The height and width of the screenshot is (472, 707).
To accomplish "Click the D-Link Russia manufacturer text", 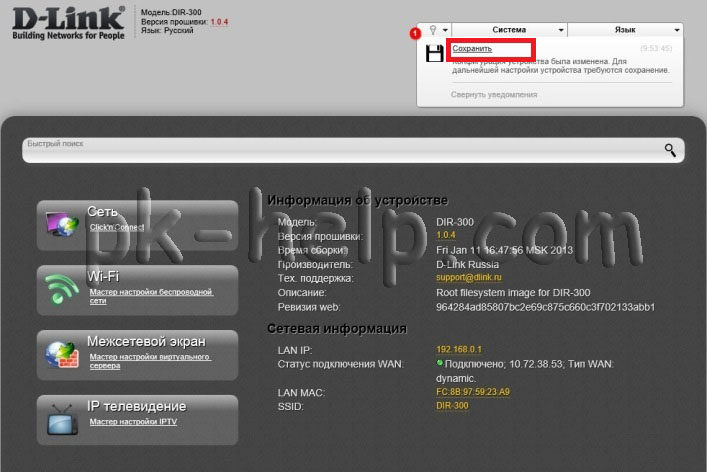I will pos(467,264).
